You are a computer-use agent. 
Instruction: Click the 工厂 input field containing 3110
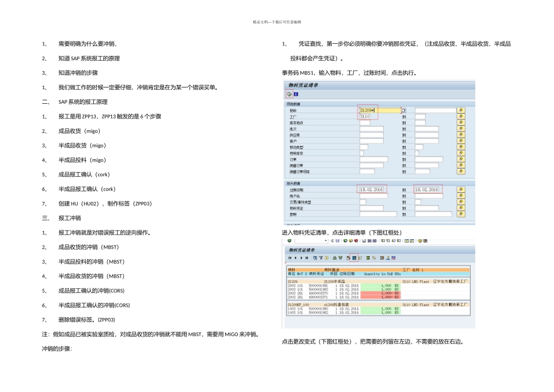coord(364,117)
